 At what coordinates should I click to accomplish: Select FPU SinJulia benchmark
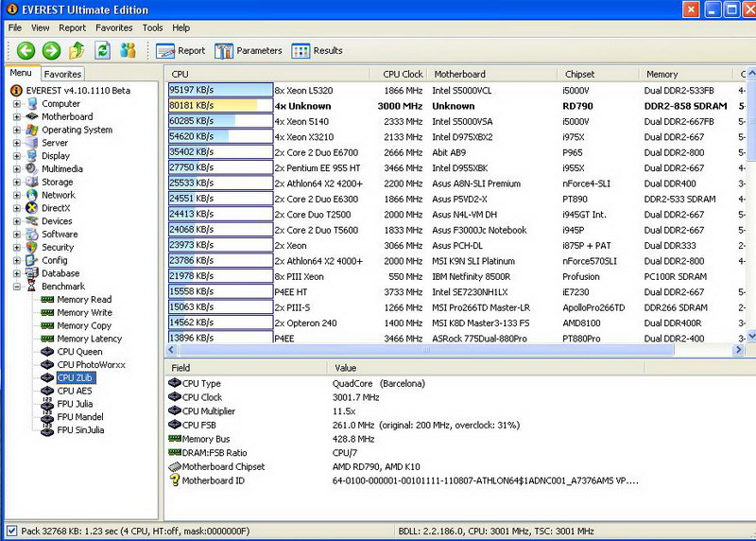(80, 429)
